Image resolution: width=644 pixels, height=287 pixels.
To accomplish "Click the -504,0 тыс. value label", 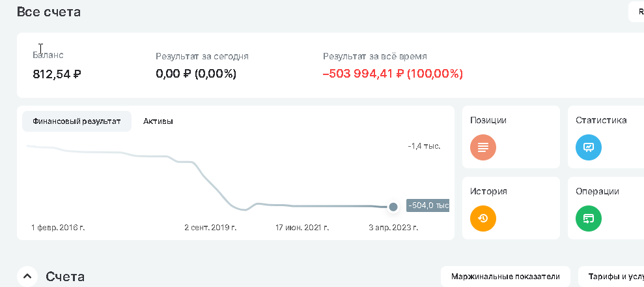I will pyautogui.click(x=427, y=206).
